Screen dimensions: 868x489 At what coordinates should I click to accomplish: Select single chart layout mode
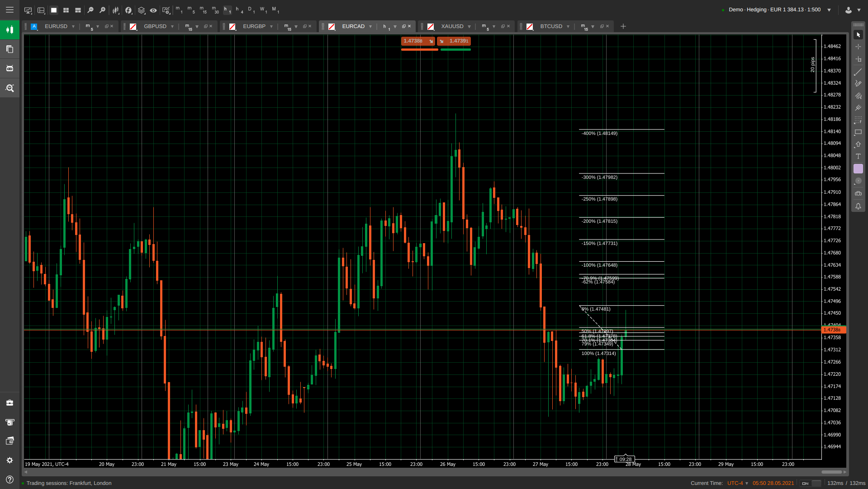click(54, 10)
